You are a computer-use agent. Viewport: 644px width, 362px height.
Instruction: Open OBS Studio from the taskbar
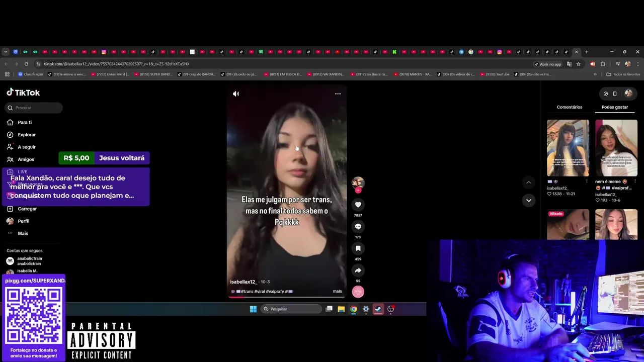tap(390, 309)
